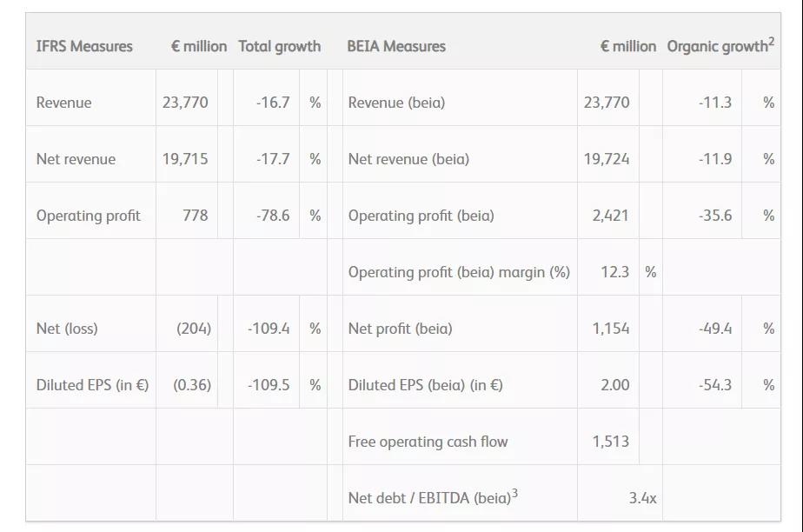803x532 pixels.
Task: Select the Free operating cash flow label
Action: (428, 442)
